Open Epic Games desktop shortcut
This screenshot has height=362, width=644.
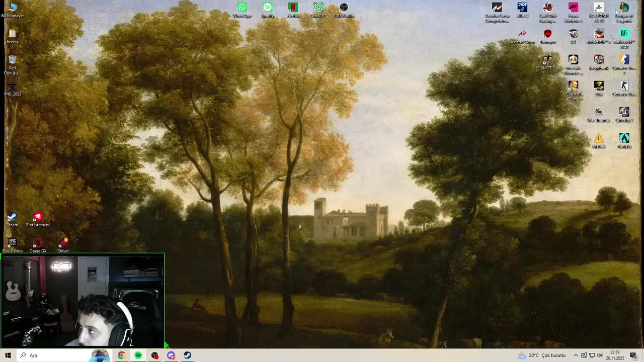coord(13,246)
